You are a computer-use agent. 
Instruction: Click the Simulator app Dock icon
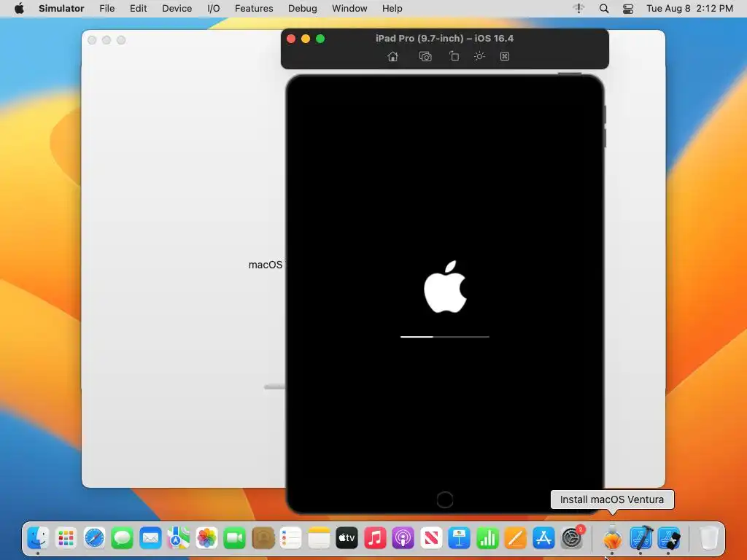pos(669,538)
